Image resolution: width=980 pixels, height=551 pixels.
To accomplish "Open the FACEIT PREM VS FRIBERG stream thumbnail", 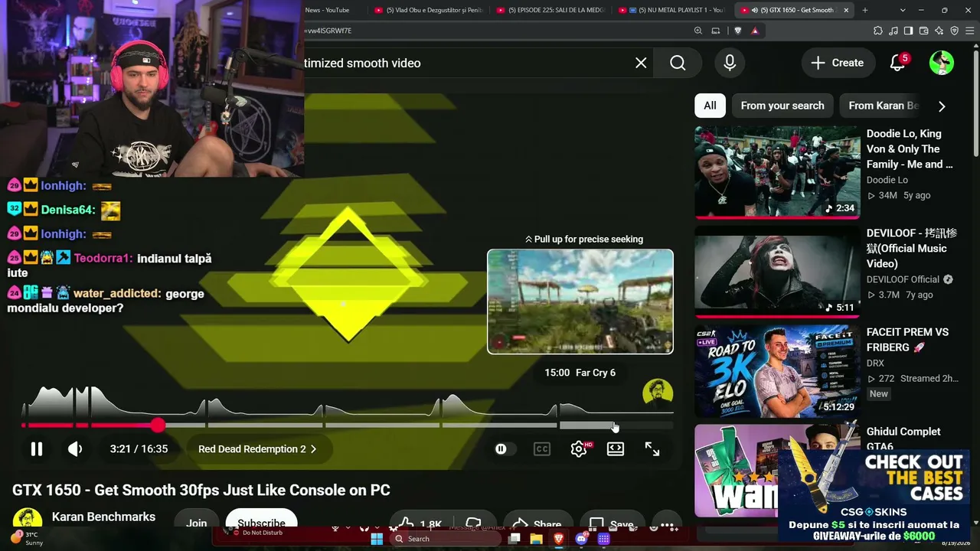I will (777, 371).
